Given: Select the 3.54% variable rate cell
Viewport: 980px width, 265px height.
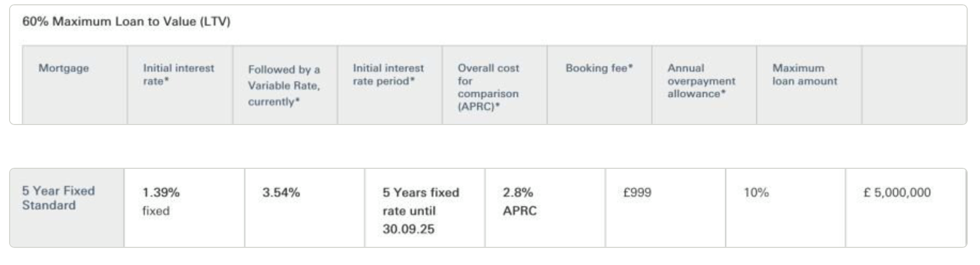Looking at the screenshot, I should coord(305,208).
